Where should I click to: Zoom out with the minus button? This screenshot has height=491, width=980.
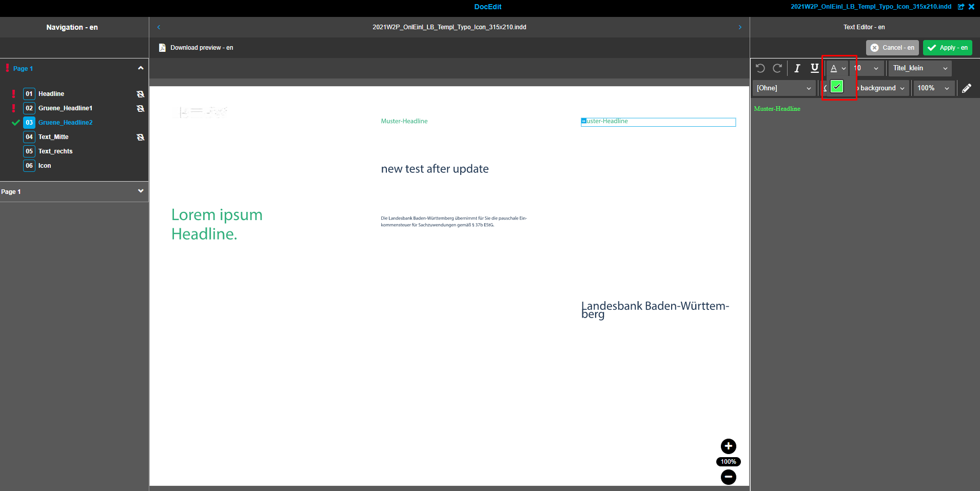[729, 477]
